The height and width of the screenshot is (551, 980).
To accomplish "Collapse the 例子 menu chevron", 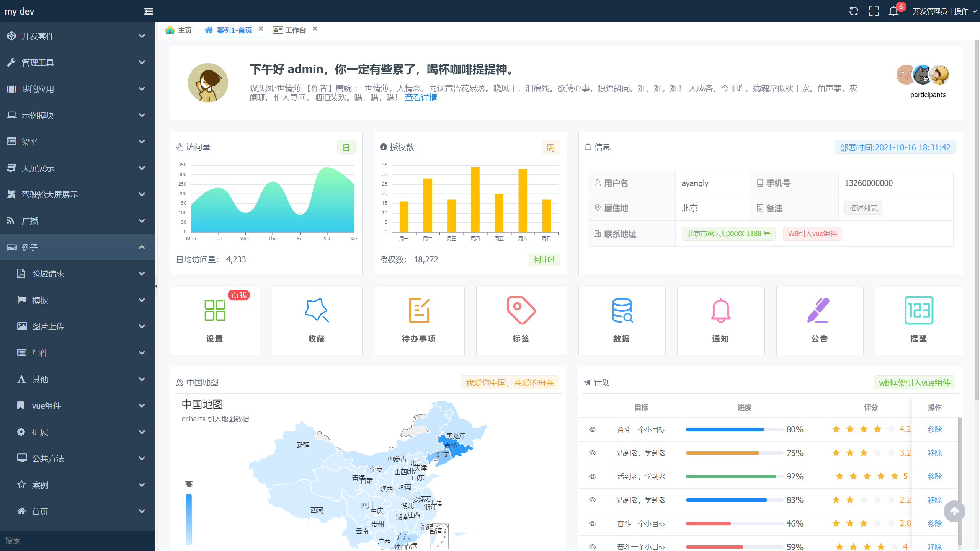I will click(142, 247).
